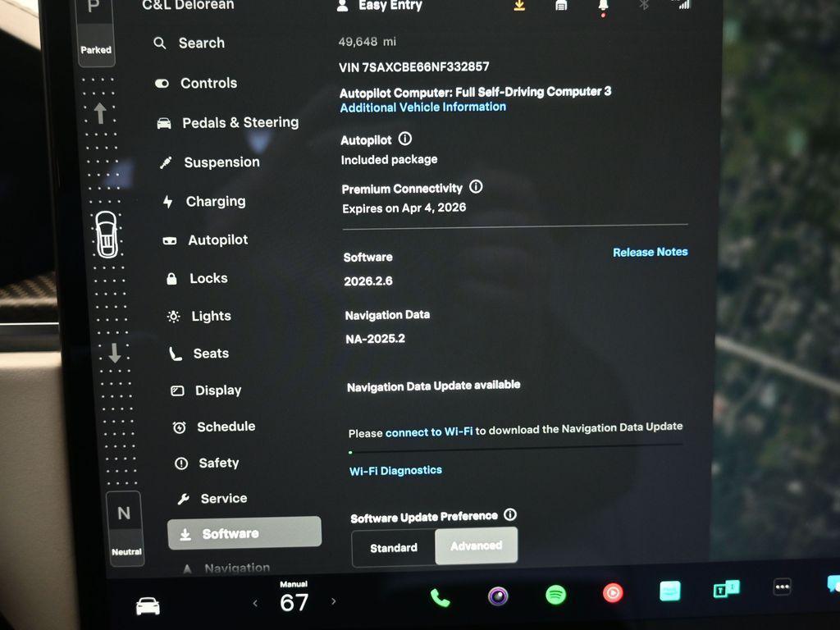Increase temperature with right arrow
This screenshot has width=840, height=630.
pyautogui.click(x=333, y=601)
